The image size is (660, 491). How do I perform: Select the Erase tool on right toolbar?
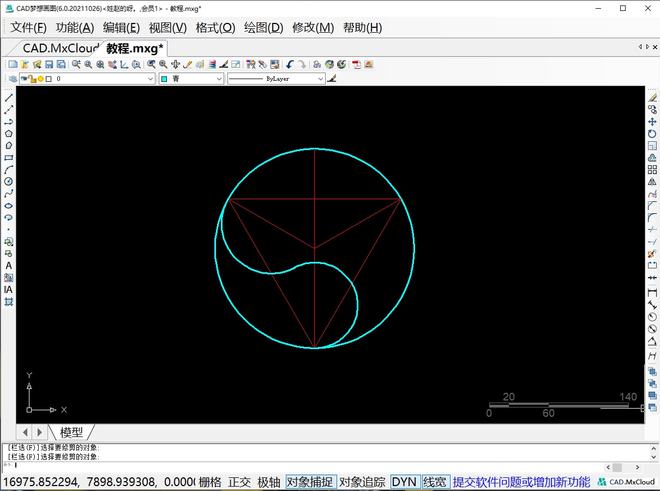click(652, 98)
